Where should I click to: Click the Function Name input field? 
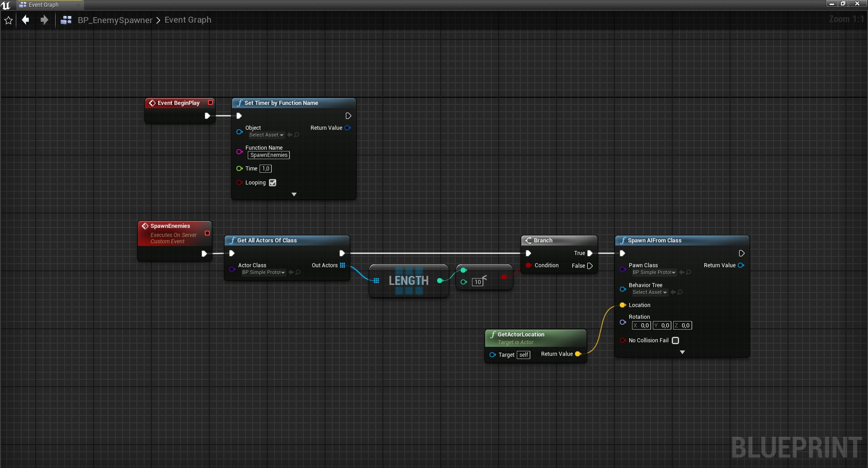tap(269, 155)
